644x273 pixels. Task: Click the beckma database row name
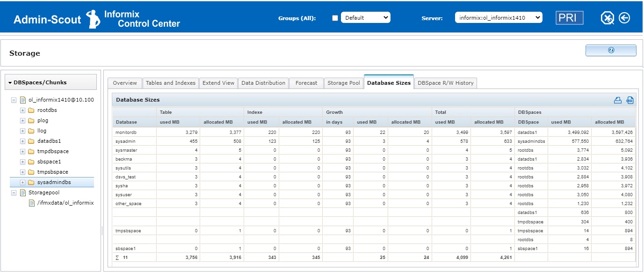(123, 159)
